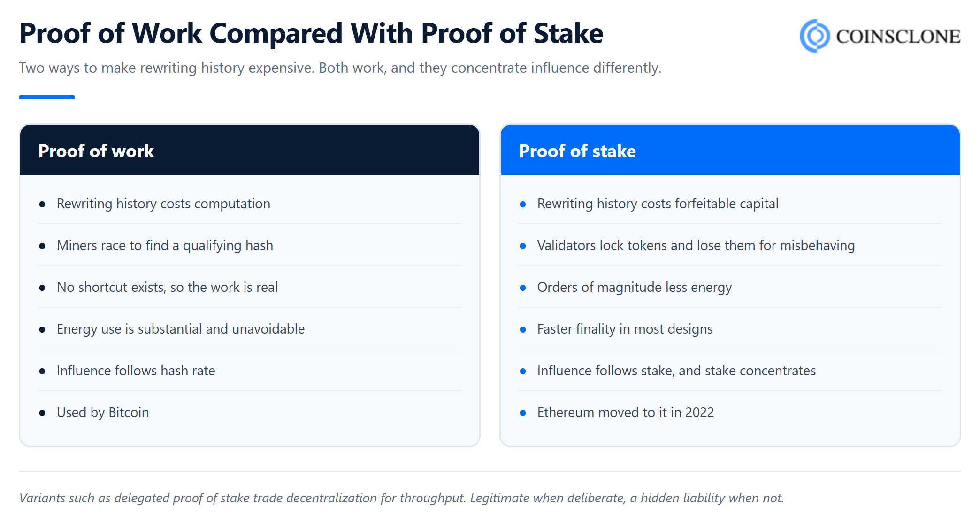Viewport: 980px width, 524px height.
Task: Click the COINSCLONE brand name text
Action: tap(898, 37)
